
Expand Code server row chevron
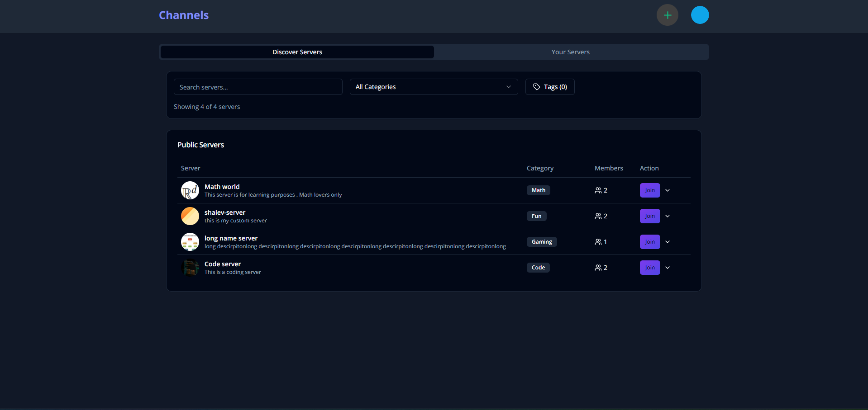click(668, 268)
